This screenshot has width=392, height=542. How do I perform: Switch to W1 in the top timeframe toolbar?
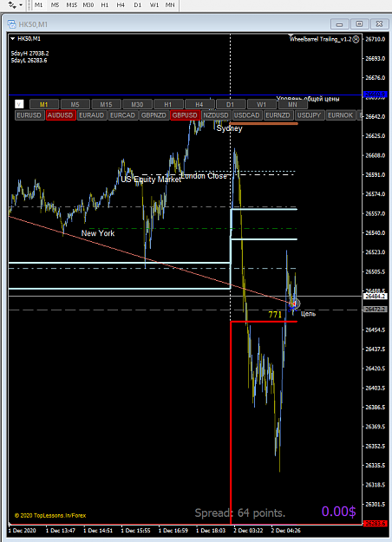(154, 5)
